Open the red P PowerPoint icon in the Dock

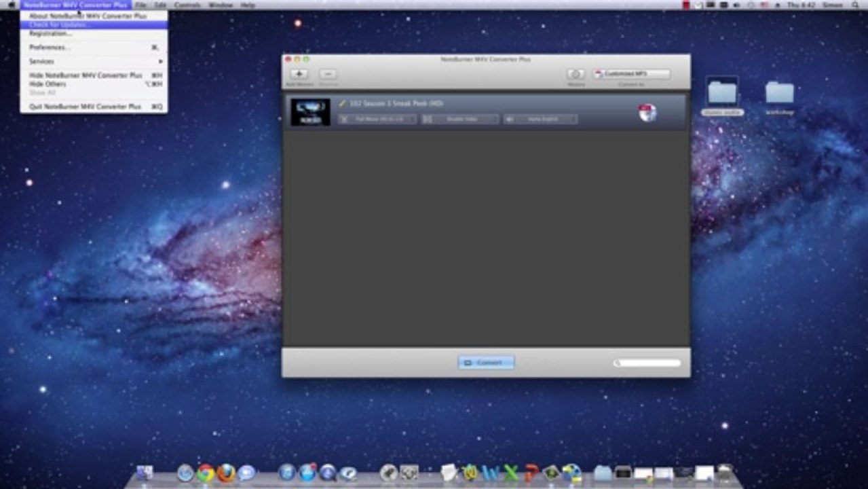[531, 473]
